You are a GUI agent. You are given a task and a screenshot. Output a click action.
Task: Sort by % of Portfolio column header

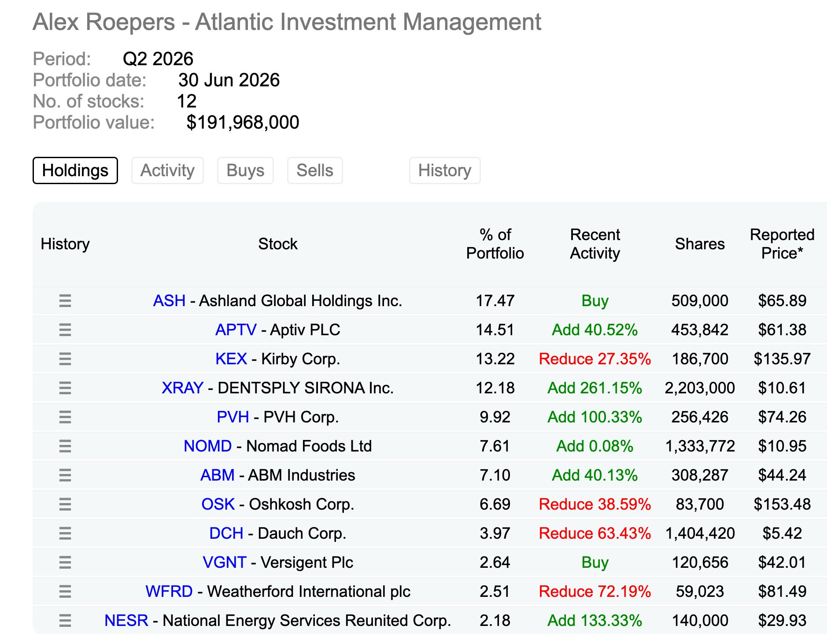click(495, 244)
